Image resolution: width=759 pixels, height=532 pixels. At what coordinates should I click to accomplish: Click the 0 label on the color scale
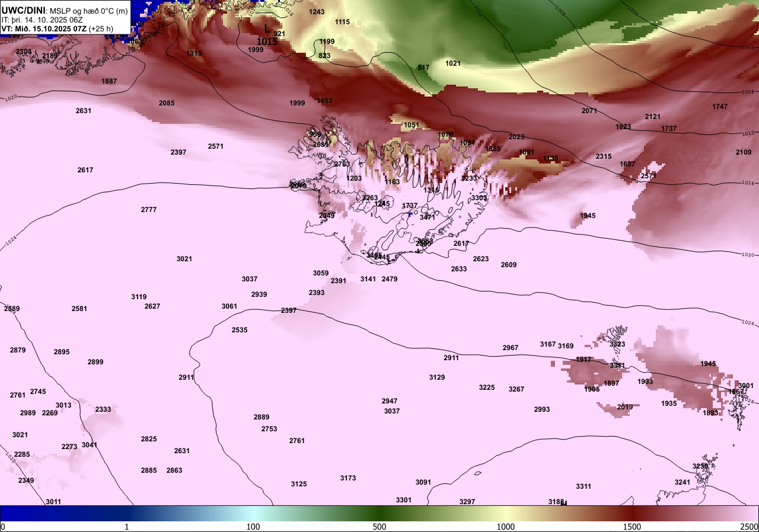click(2, 526)
